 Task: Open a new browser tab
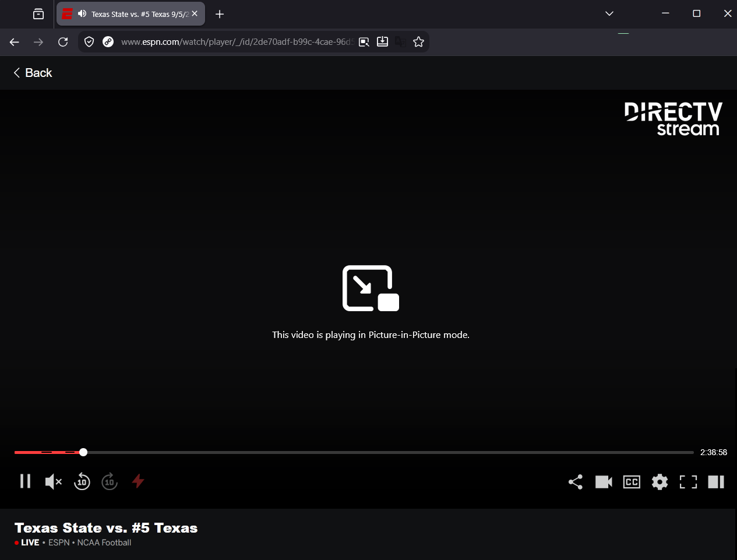pos(220,14)
